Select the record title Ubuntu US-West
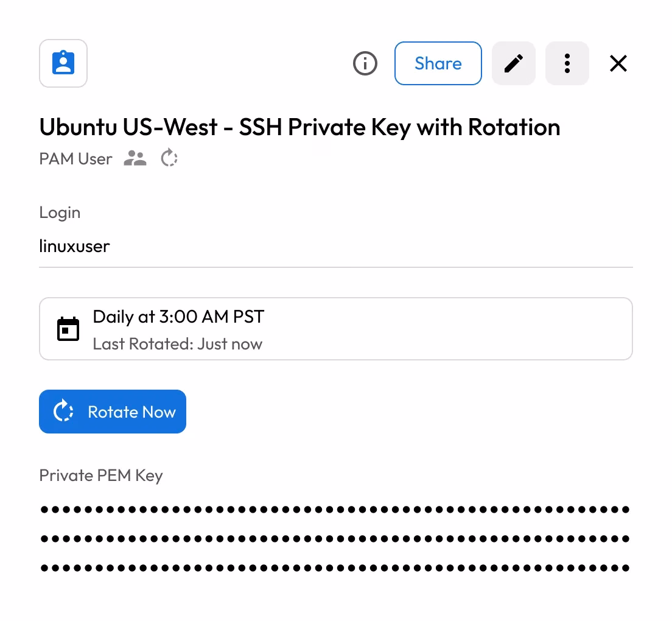Viewport: 672px width, 621px height. click(x=299, y=127)
